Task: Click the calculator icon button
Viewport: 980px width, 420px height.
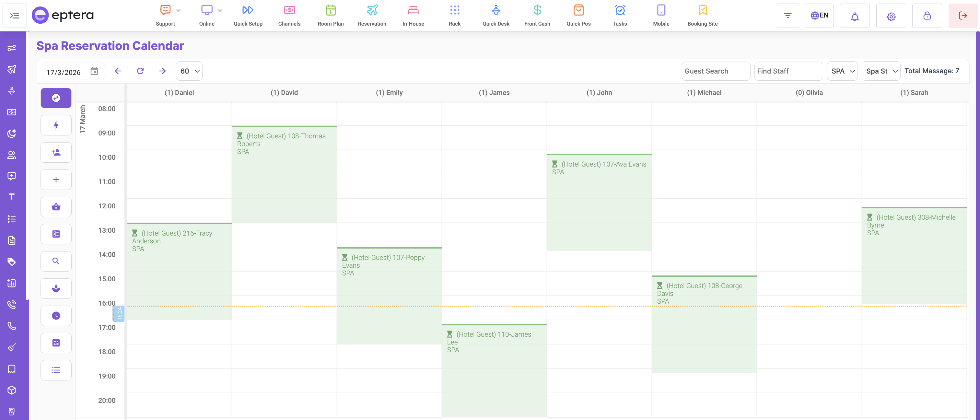Action: coord(56,343)
